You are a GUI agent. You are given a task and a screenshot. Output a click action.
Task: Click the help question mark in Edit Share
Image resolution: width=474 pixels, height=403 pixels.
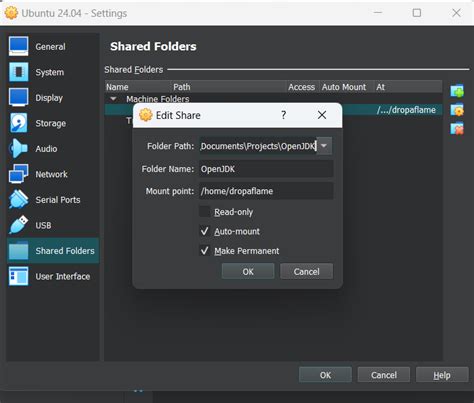[x=283, y=115]
